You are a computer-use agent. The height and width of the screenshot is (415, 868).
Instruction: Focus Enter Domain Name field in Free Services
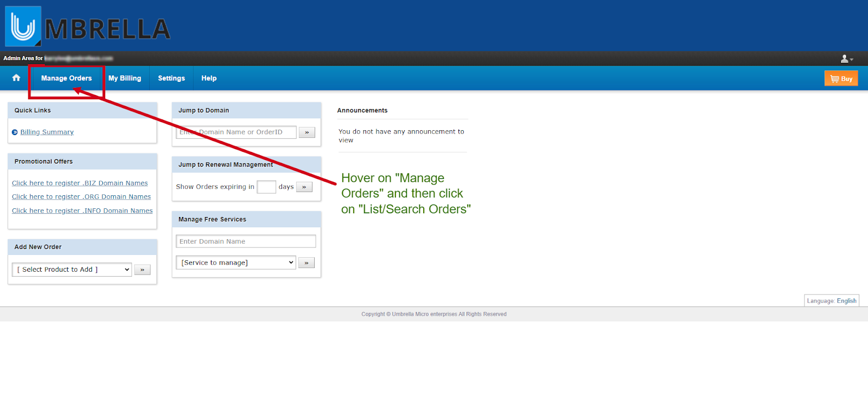coord(246,241)
